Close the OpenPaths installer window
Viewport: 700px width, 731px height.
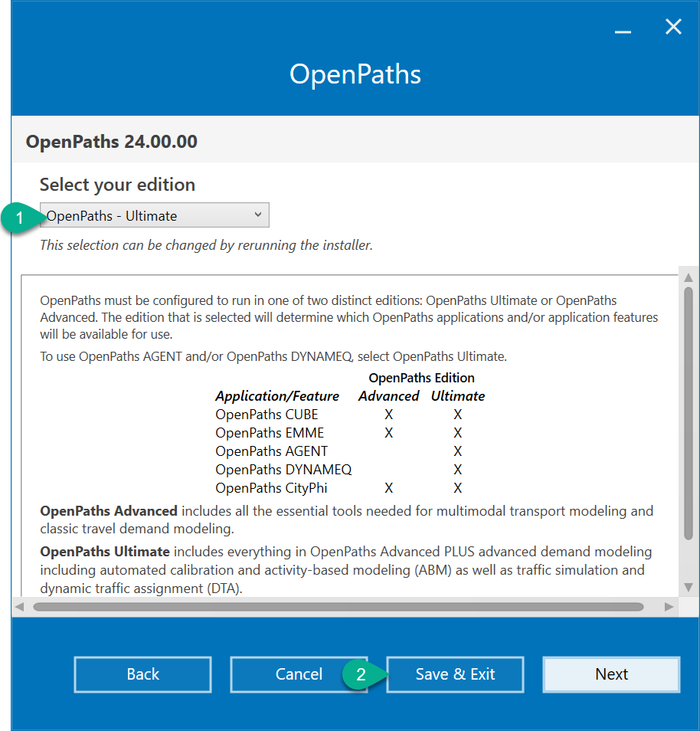click(x=673, y=27)
